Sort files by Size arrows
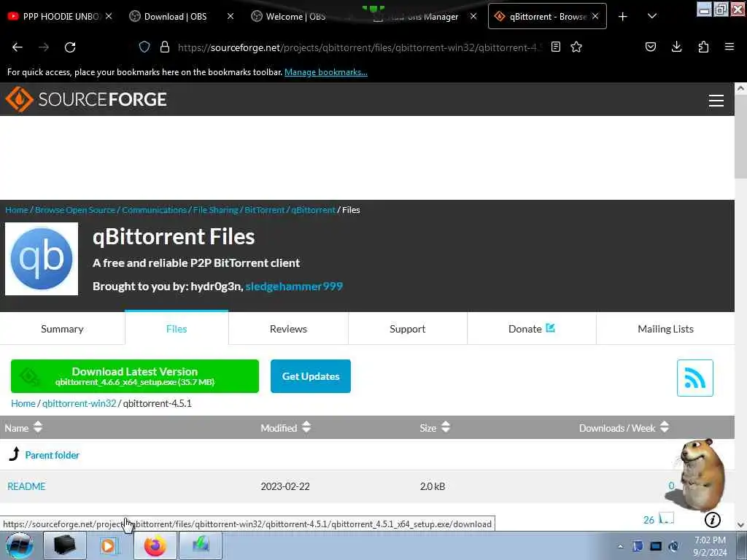Screen dimensions: 747x560 tap(446, 427)
